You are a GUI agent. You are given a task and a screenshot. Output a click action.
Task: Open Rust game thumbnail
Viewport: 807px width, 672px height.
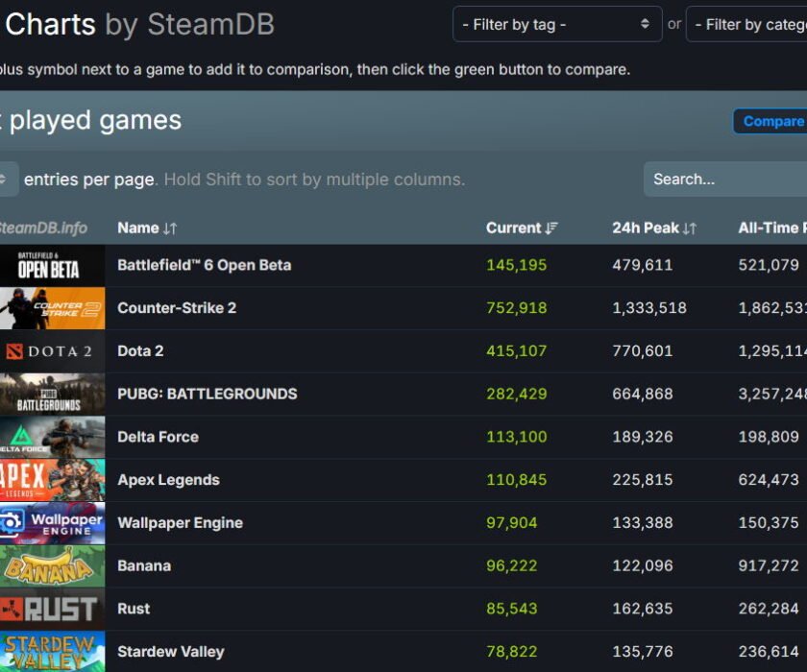click(x=53, y=610)
